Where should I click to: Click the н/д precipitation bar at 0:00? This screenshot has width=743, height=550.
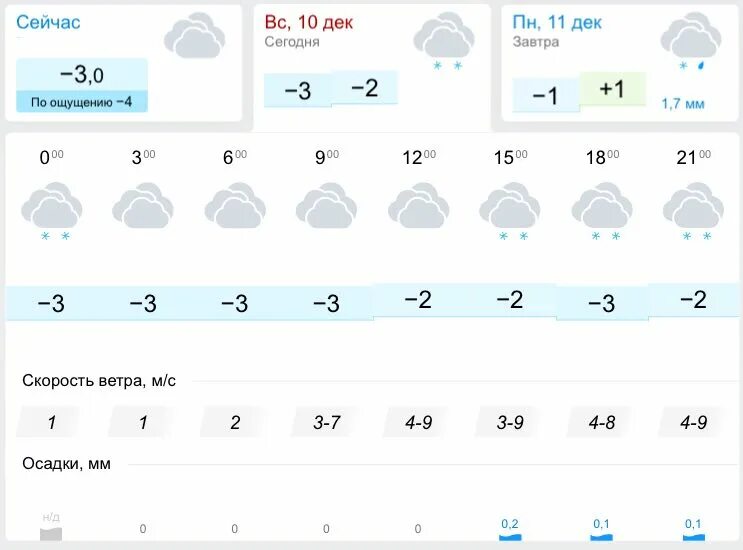(51, 534)
